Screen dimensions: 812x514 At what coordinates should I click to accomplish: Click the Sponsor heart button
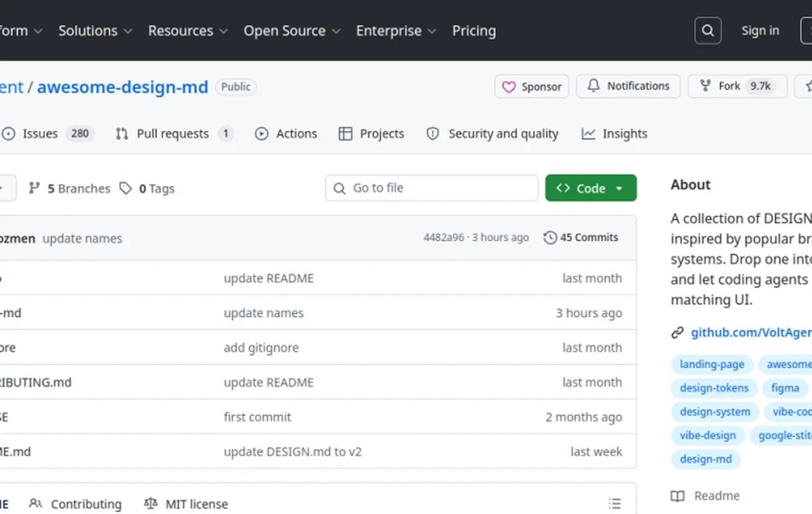pos(532,87)
